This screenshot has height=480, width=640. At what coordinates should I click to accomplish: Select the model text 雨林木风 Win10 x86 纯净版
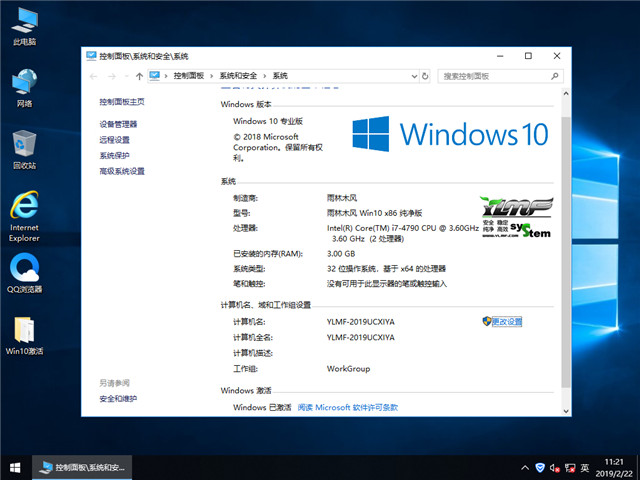tap(374, 213)
